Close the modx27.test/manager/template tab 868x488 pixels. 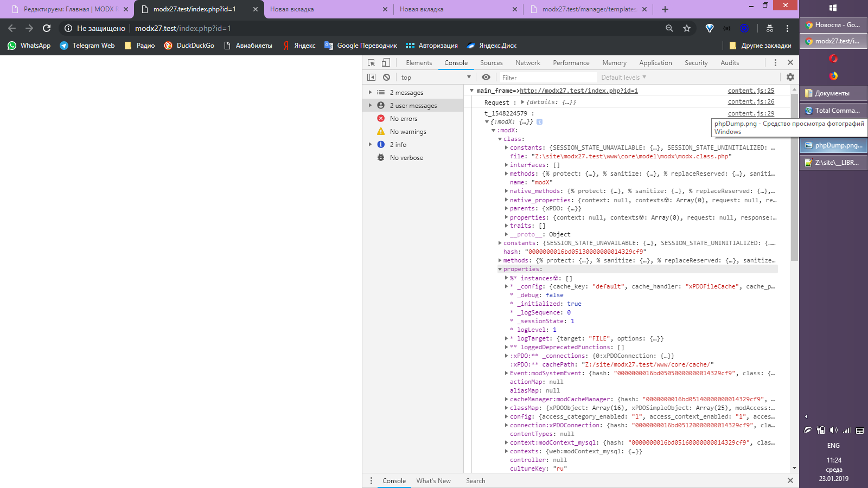click(644, 9)
